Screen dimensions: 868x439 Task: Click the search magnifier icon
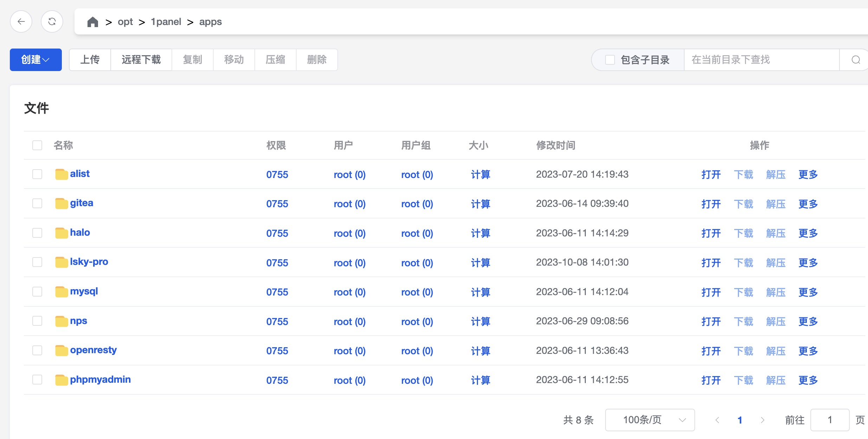pyautogui.click(x=856, y=60)
